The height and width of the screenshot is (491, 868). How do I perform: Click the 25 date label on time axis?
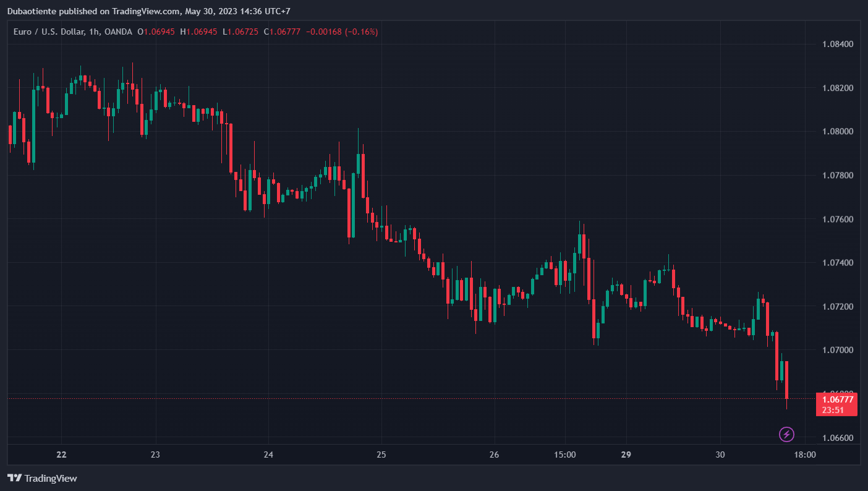tap(381, 455)
